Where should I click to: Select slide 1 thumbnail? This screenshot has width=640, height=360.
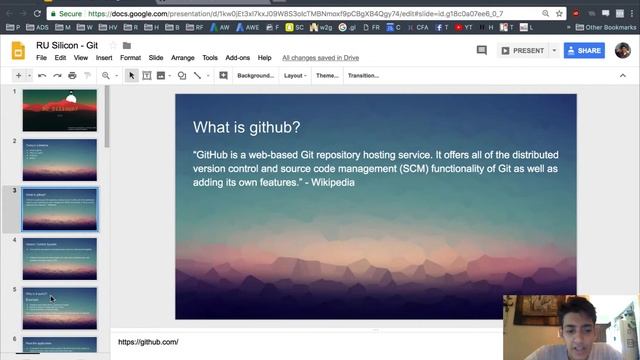(x=60, y=111)
